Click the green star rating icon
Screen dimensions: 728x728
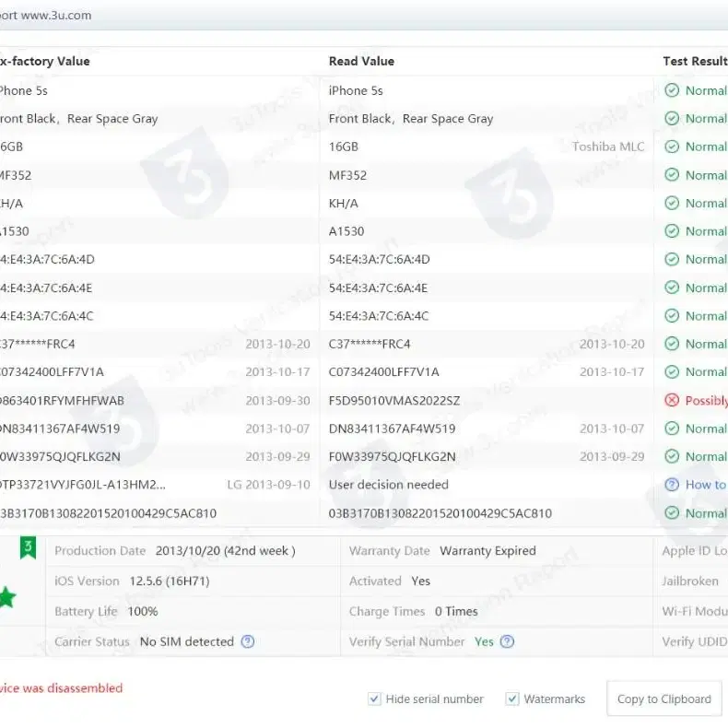pos(7,597)
